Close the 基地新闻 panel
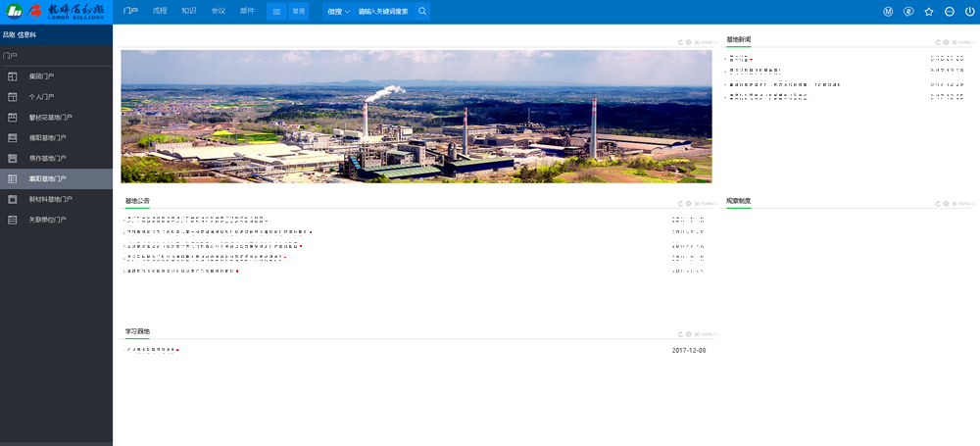This screenshot has height=446, width=980. (955, 42)
